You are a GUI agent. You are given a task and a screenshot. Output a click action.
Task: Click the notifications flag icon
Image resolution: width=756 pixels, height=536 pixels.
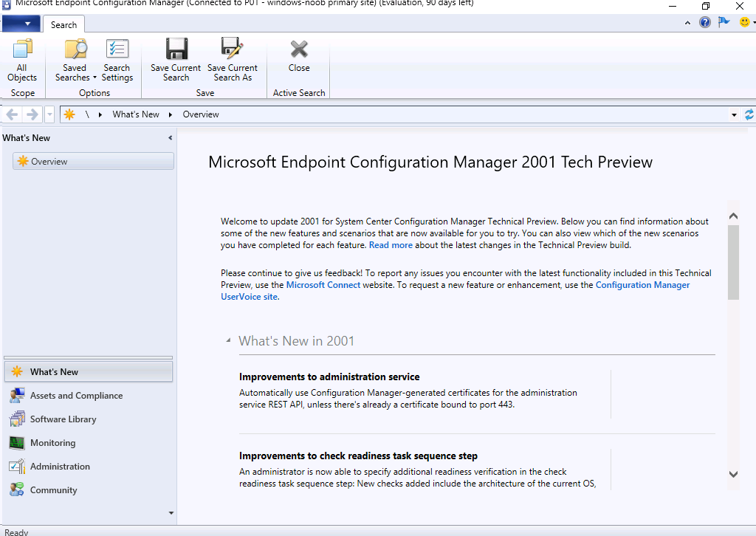click(724, 22)
